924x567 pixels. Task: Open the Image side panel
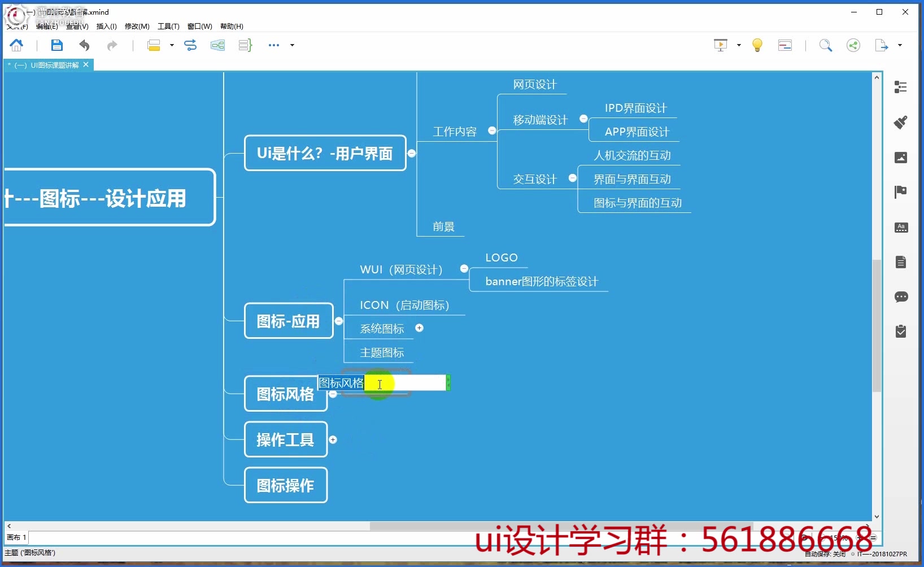tap(901, 158)
